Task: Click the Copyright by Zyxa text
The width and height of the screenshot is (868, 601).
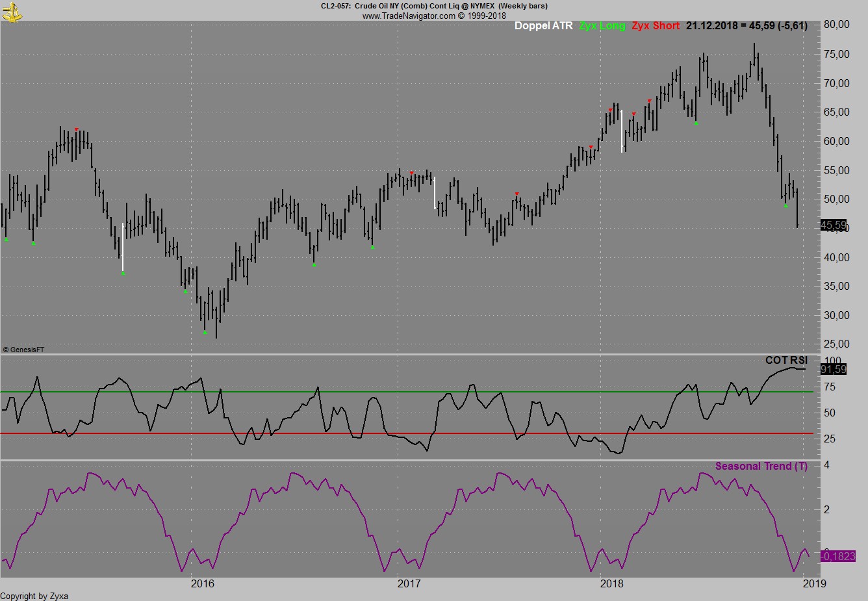Action: coord(34,596)
